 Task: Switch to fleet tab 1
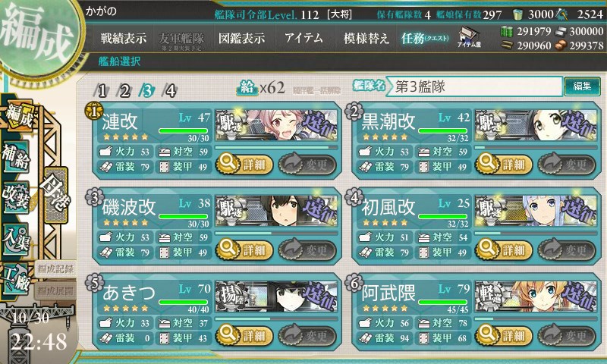click(x=102, y=91)
